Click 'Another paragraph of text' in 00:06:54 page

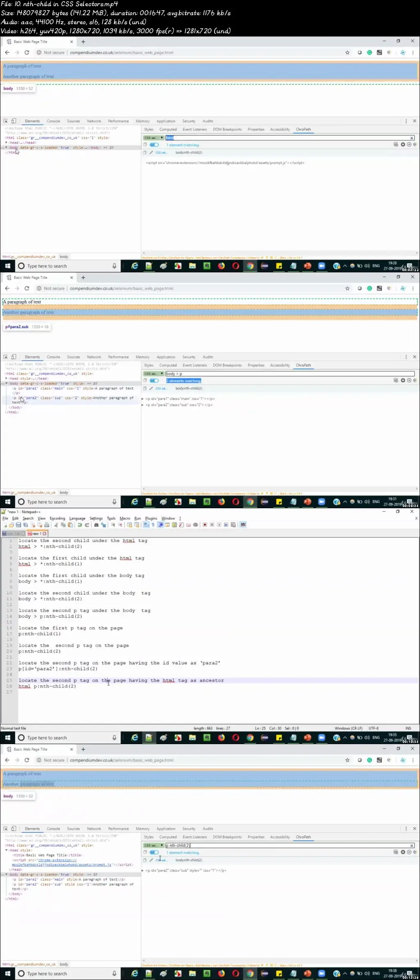(28, 312)
